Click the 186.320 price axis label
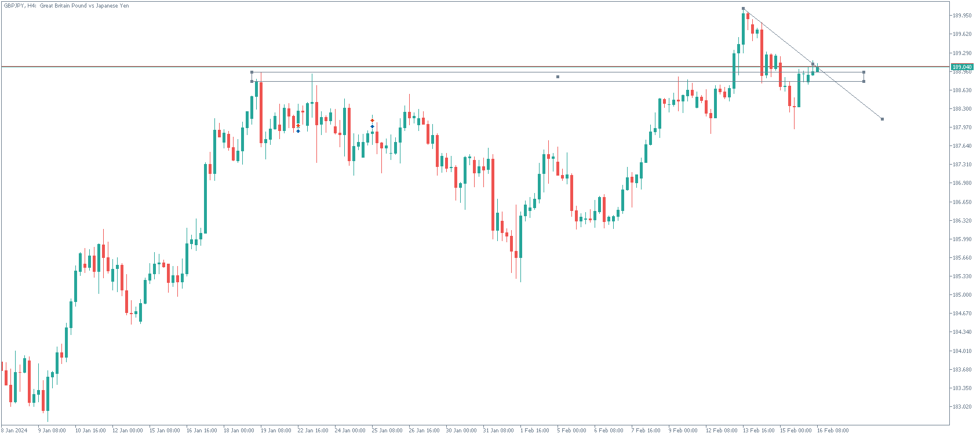This screenshot has width=980, height=437. 962,221
